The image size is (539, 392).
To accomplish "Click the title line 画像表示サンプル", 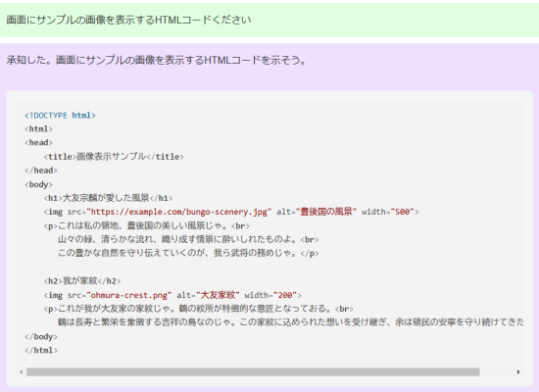I will (x=114, y=157).
